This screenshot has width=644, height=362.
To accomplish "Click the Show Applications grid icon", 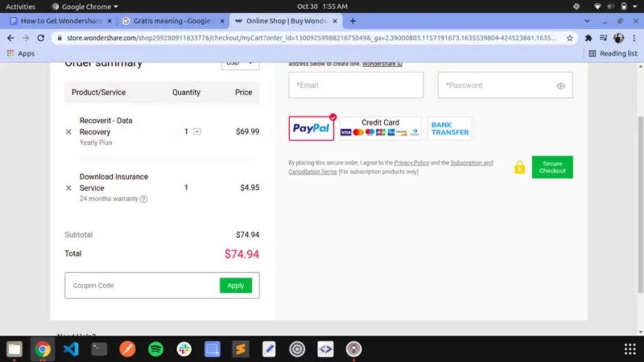I will pos(630,349).
